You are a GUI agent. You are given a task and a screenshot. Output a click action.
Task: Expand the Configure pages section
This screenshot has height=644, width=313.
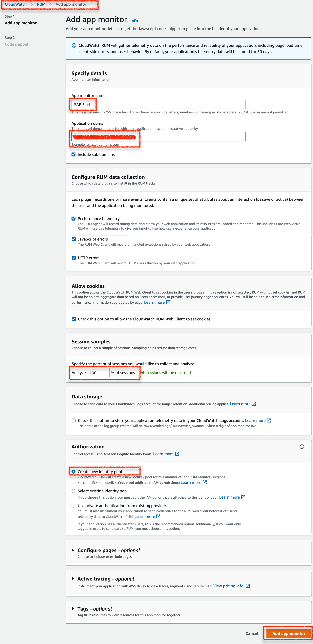pos(73,550)
